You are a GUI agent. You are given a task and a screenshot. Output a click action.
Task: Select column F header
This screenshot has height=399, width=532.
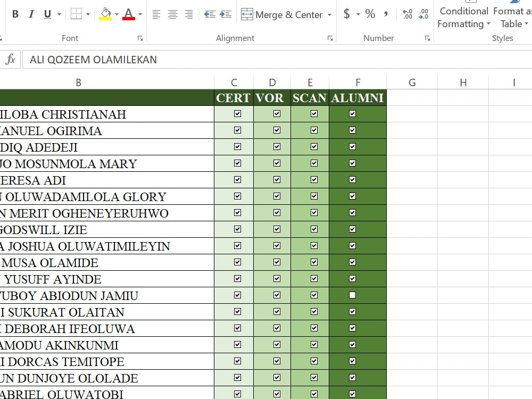358,82
